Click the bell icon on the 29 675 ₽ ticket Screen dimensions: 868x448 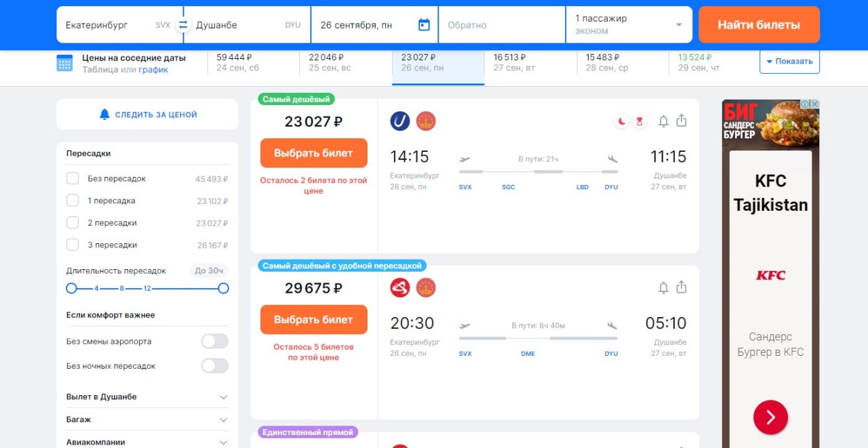pos(663,288)
